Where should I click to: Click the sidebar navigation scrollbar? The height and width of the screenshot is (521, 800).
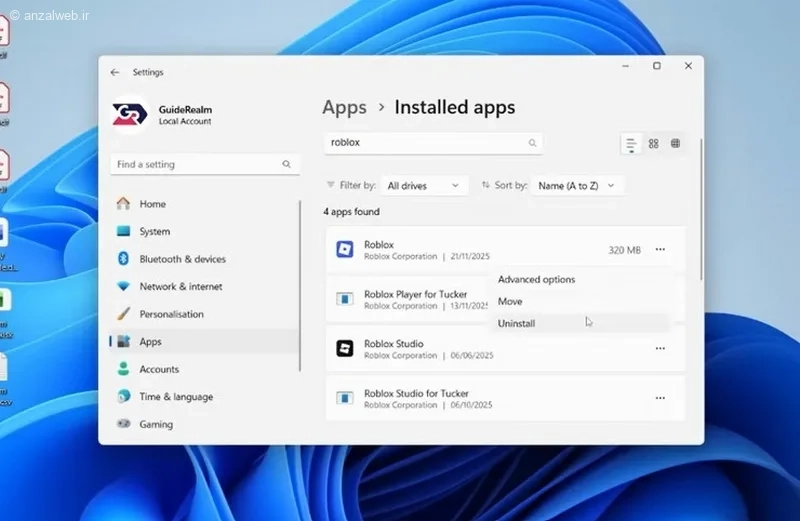point(300,286)
